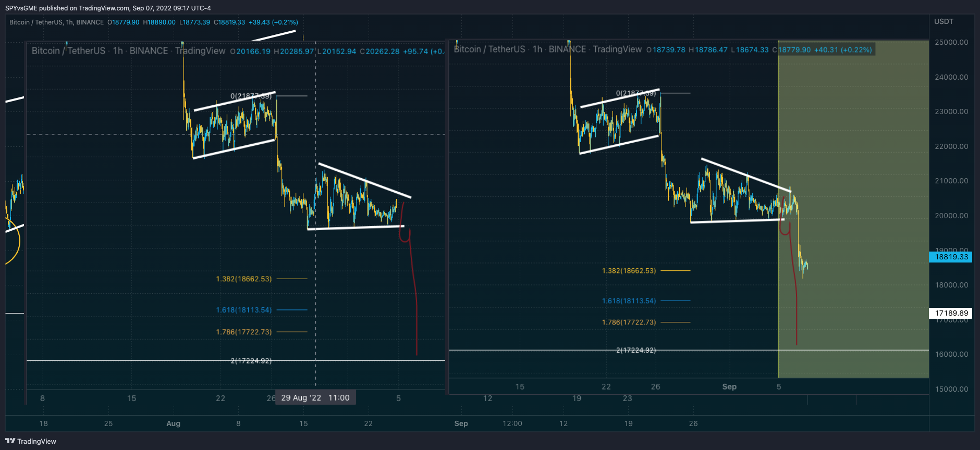980x450 pixels.
Task: Select the white price label 17189.89
Action: [951, 313]
